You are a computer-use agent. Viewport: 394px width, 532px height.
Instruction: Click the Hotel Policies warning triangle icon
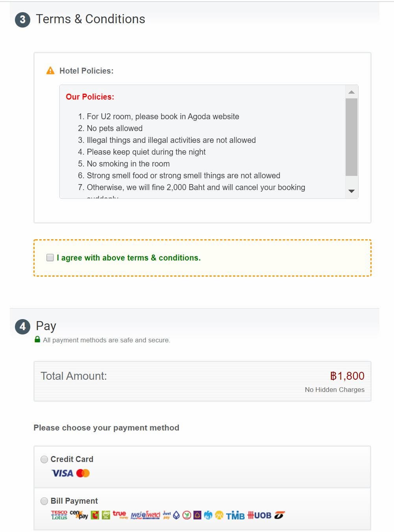pos(50,70)
